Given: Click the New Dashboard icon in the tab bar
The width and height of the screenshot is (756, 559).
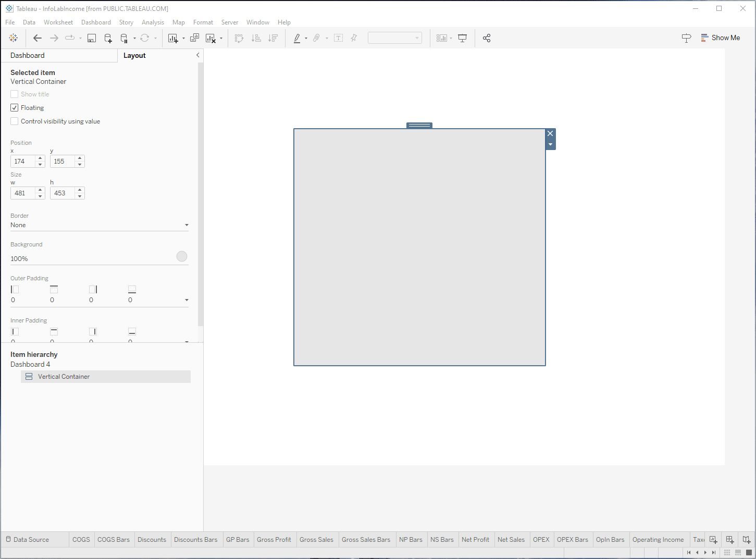Looking at the screenshot, I should point(730,540).
